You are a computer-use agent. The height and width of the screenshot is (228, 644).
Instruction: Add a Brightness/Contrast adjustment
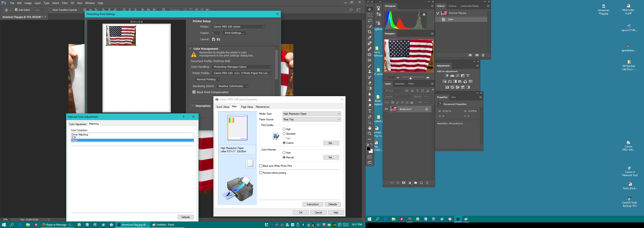point(447,76)
